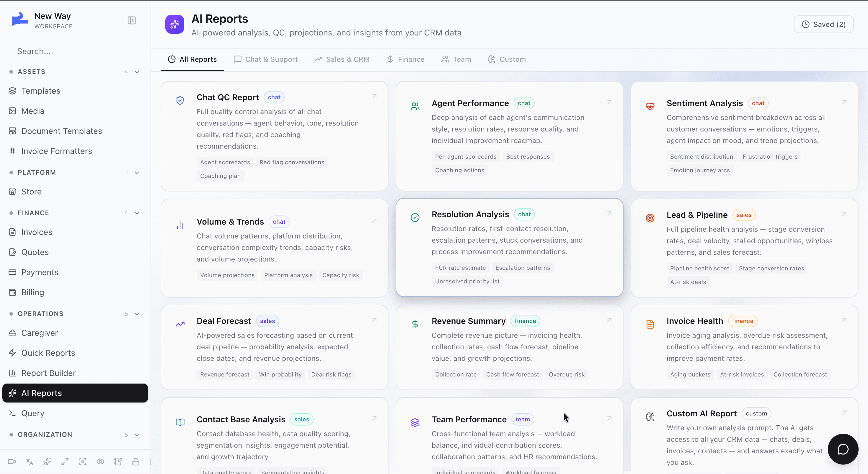
Task: Click the Team Performance layers icon
Action: 415,422
